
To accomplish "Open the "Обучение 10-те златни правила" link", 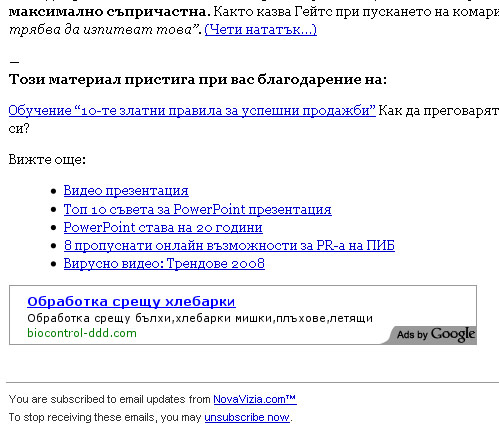I will click(192, 110).
